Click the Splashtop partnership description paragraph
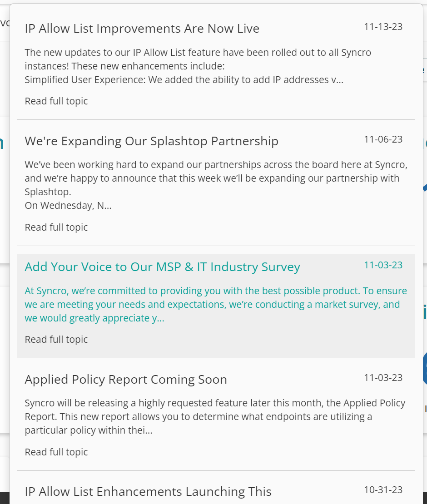The width and height of the screenshot is (427, 504). pyautogui.click(x=216, y=185)
